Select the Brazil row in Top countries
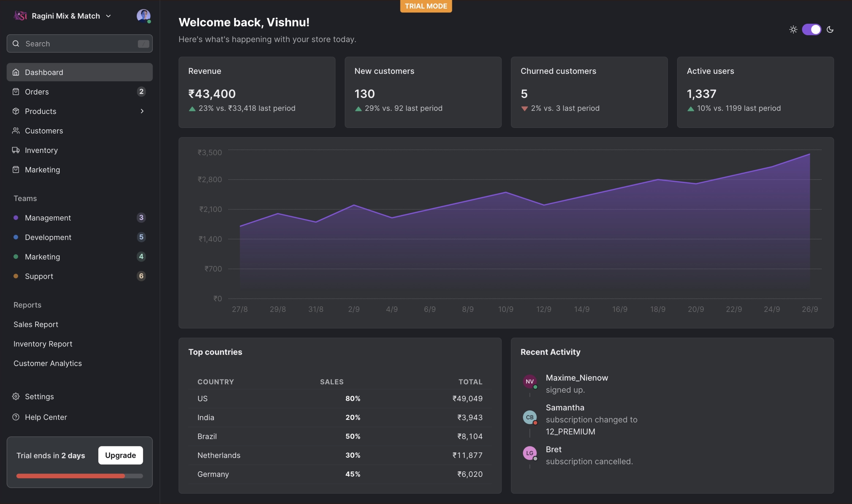This screenshot has width=852, height=504. click(x=340, y=436)
